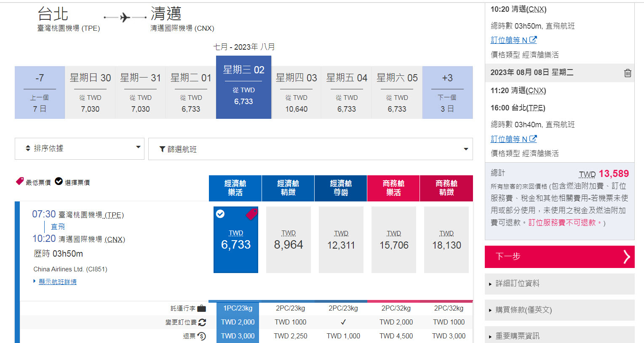This screenshot has width=644, height=343.
Task: Click the selected fare checkmark legend icon
Action: click(x=59, y=181)
